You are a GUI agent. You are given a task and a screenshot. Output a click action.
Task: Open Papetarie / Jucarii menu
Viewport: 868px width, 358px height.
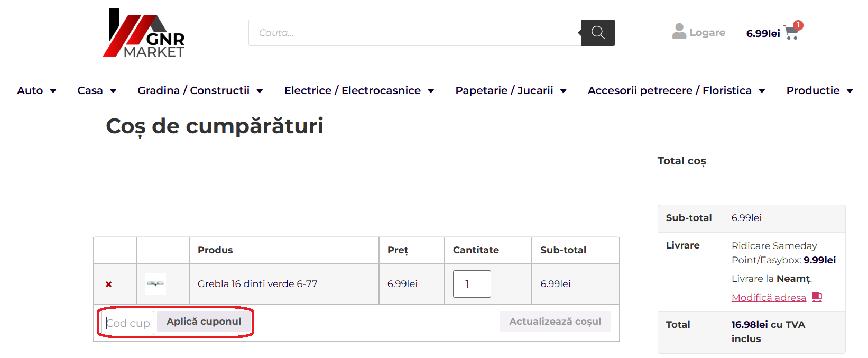pyautogui.click(x=564, y=91)
